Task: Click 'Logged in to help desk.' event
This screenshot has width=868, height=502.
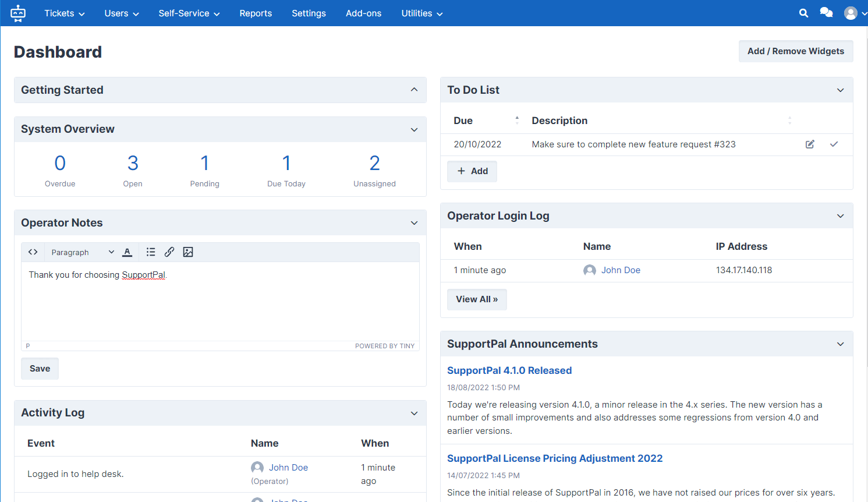Action: (75, 474)
